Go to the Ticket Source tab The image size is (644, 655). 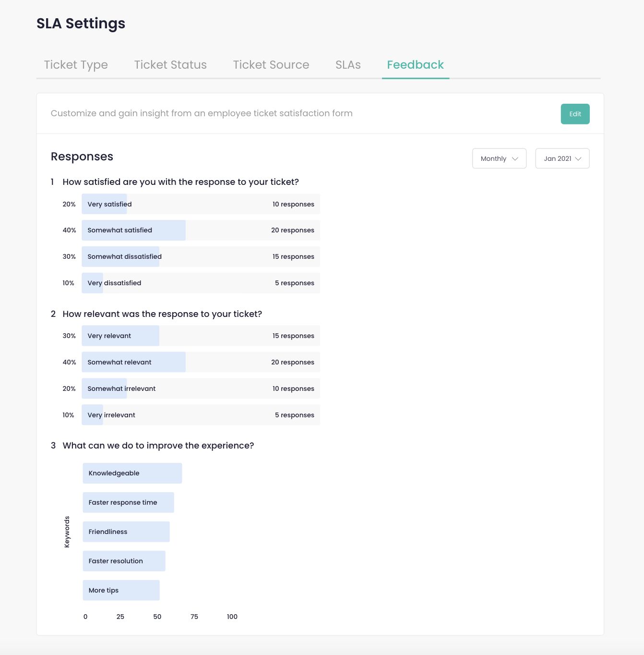coord(271,65)
